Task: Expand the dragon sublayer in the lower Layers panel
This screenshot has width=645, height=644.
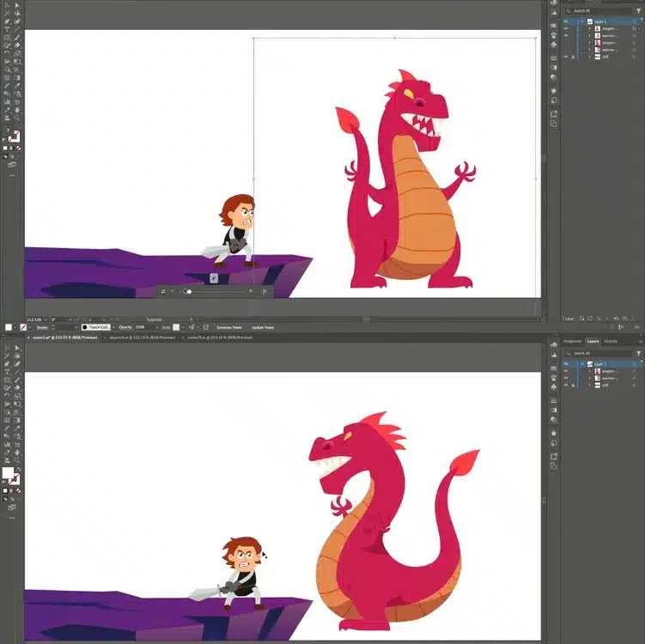Action: tap(588, 371)
